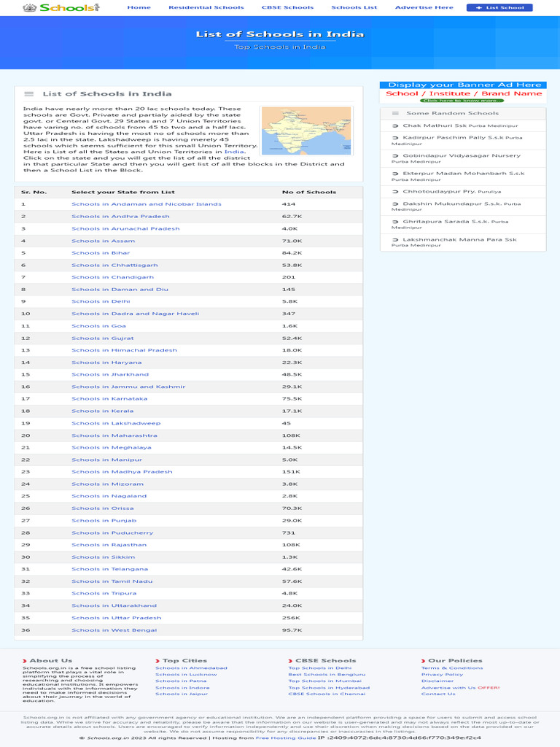Image resolution: width=560 pixels, height=747 pixels.
Task: Open Schools in Andhra Pradesh
Action: [120, 216]
